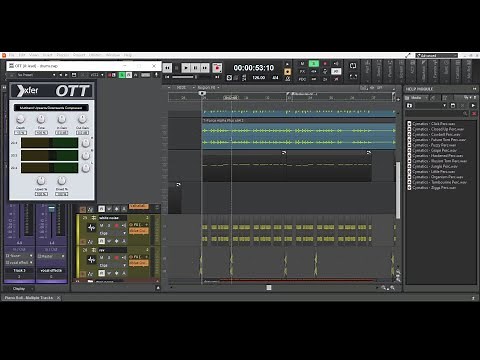Preview the selected file with browser play icon
480x360 pixels.
coord(473,105)
